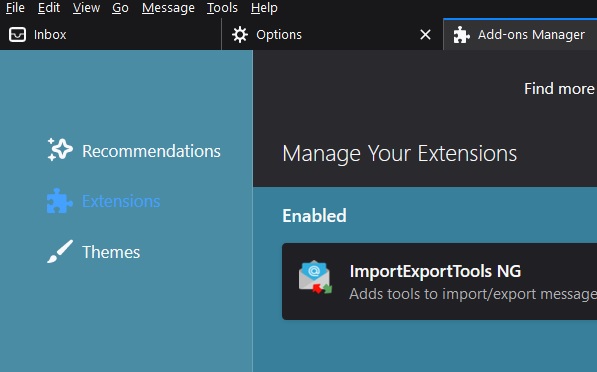Screen dimensions: 597x372
Task: Open the File menu
Action: (15, 8)
